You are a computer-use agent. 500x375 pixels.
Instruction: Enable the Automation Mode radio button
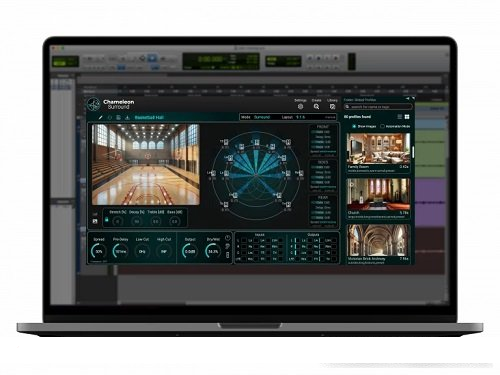click(x=382, y=126)
